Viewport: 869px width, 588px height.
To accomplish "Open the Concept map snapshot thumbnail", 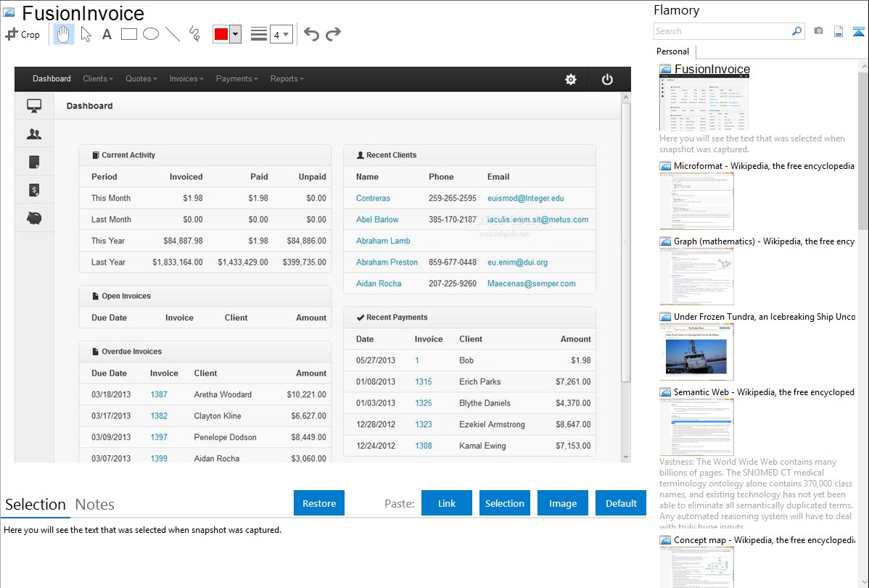I will pyautogui.click(x=696, y=567).
